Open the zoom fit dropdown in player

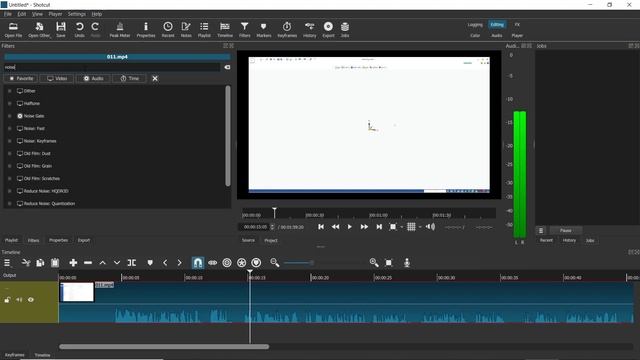(402, 227)
